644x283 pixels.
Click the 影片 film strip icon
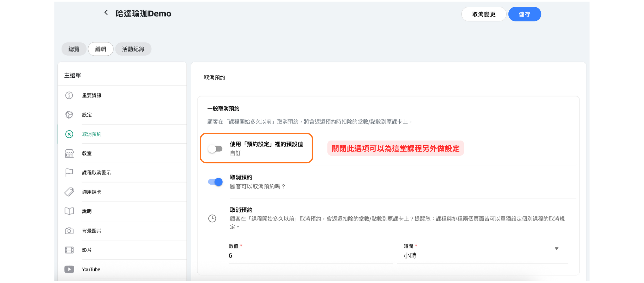point(69,250)
